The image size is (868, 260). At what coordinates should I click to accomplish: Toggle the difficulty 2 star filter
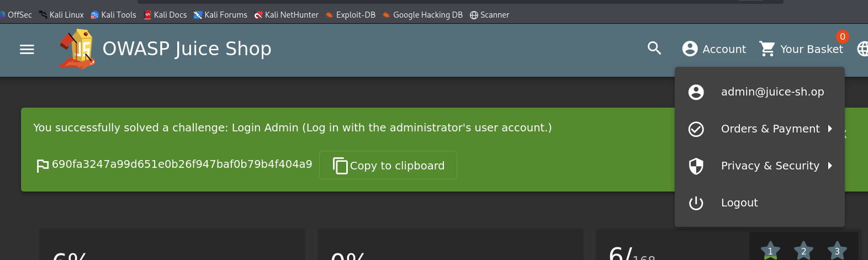803,251
